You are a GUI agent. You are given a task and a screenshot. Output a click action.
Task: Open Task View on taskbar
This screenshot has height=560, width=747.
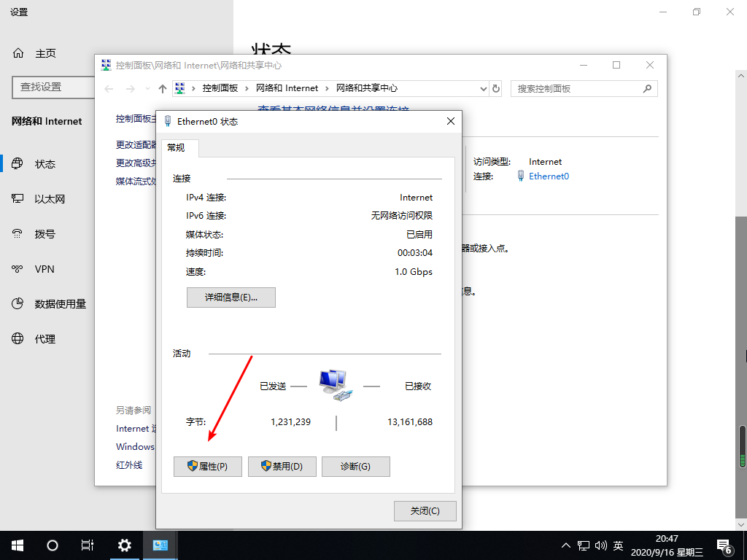88,545
